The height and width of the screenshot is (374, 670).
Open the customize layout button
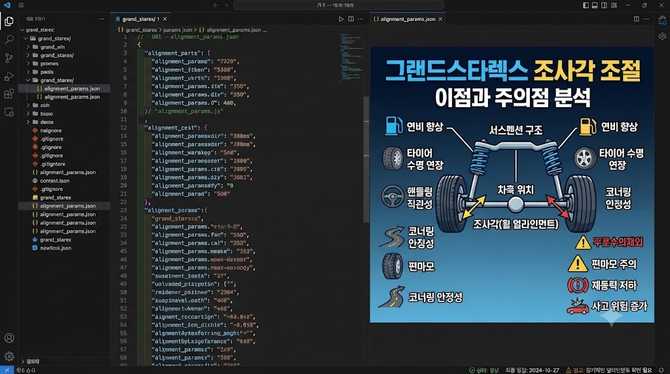point(614,5)
